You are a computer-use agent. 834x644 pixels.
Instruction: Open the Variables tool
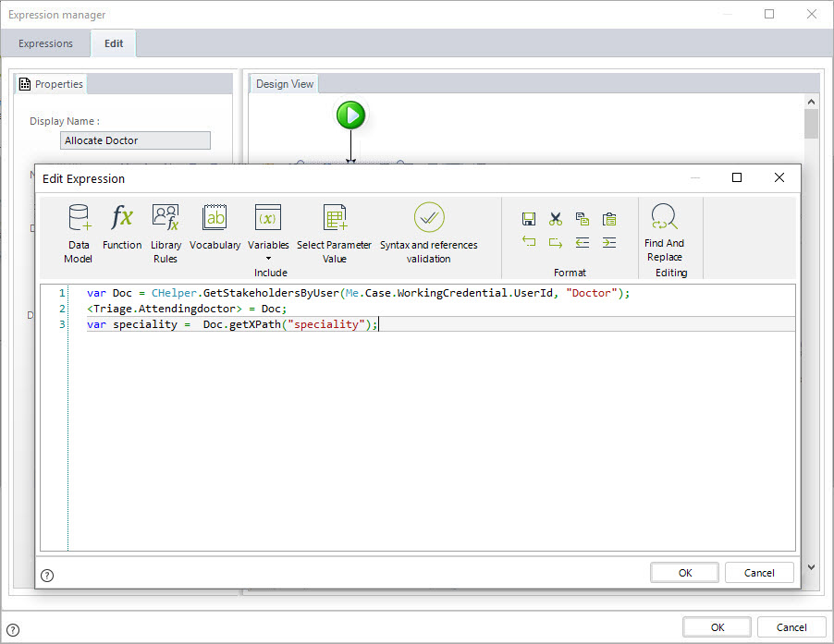(268, 227)
